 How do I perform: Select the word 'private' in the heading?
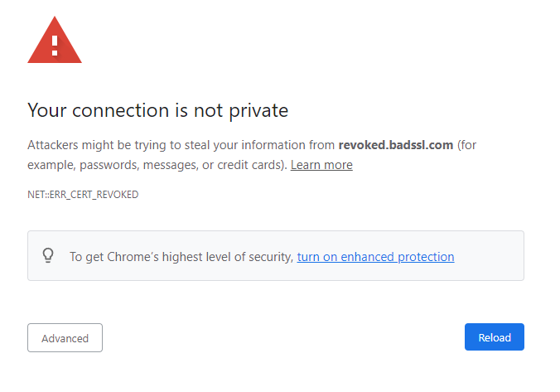(258, 111)
